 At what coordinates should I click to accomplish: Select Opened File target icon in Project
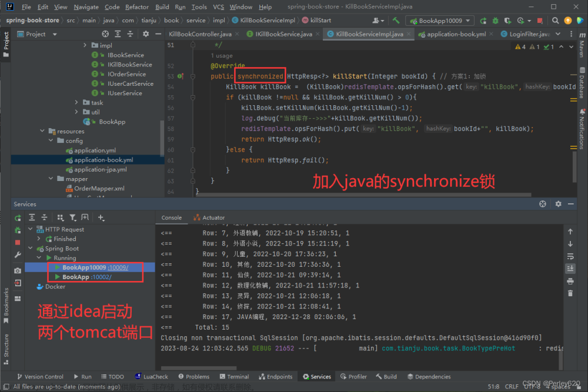105,34
